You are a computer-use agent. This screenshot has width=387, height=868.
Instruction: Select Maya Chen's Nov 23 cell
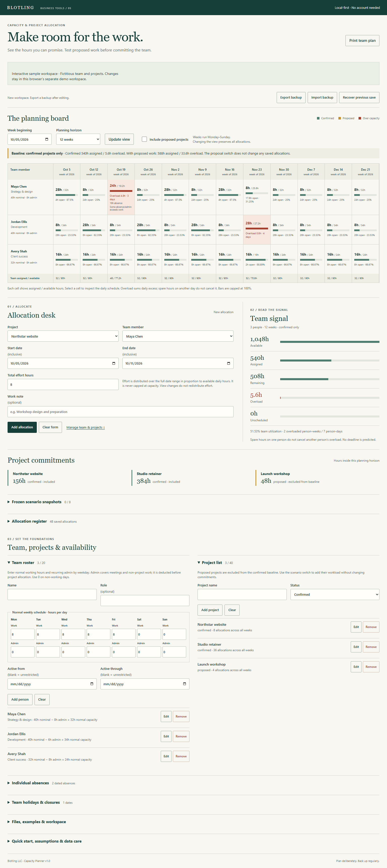click(257, 197)
